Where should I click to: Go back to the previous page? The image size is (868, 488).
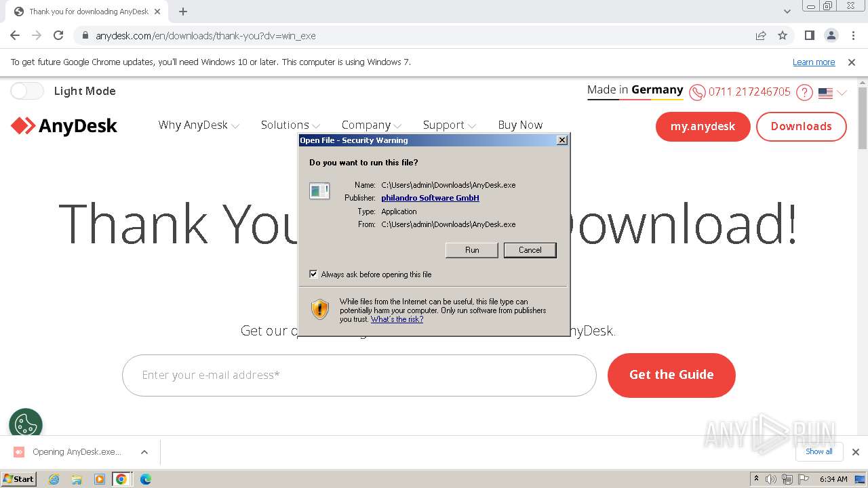pyautogui.click(x=15, y=35)
